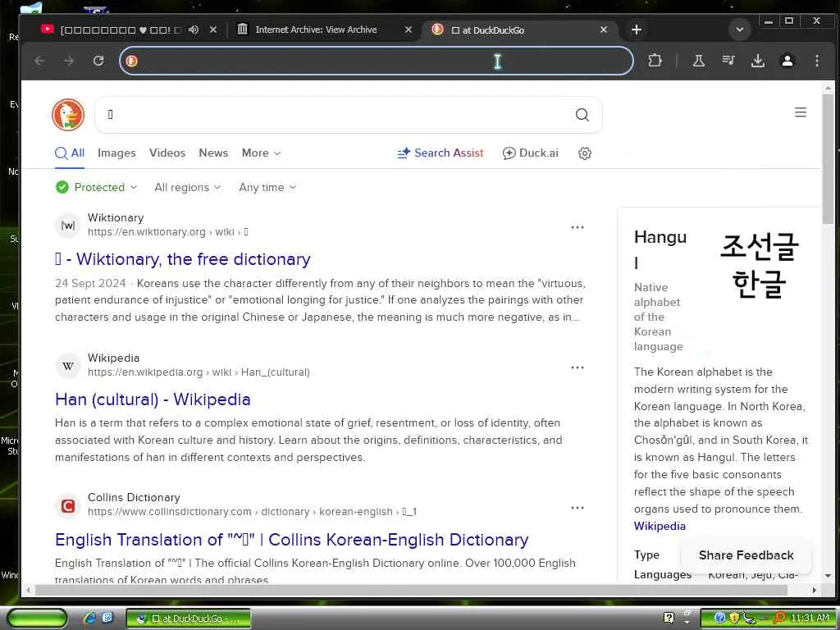Switch to Images results
The height and width of the screenshot is (630, 840).
[x=116, y=153]
